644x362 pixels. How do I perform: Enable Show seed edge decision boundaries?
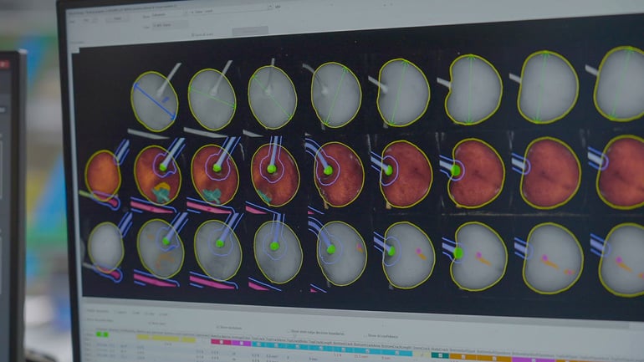[290, 332]
